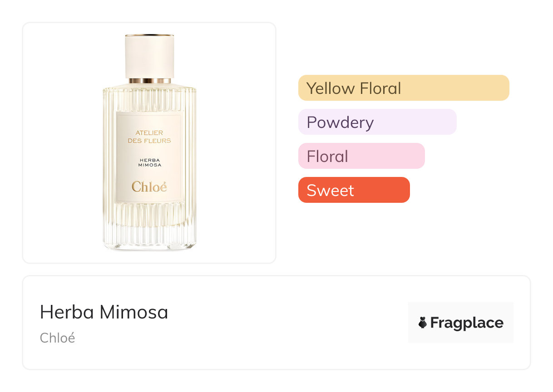553x392 pixels.
Task: Click the orange Sweet accord bar
Action: point(354,190)
